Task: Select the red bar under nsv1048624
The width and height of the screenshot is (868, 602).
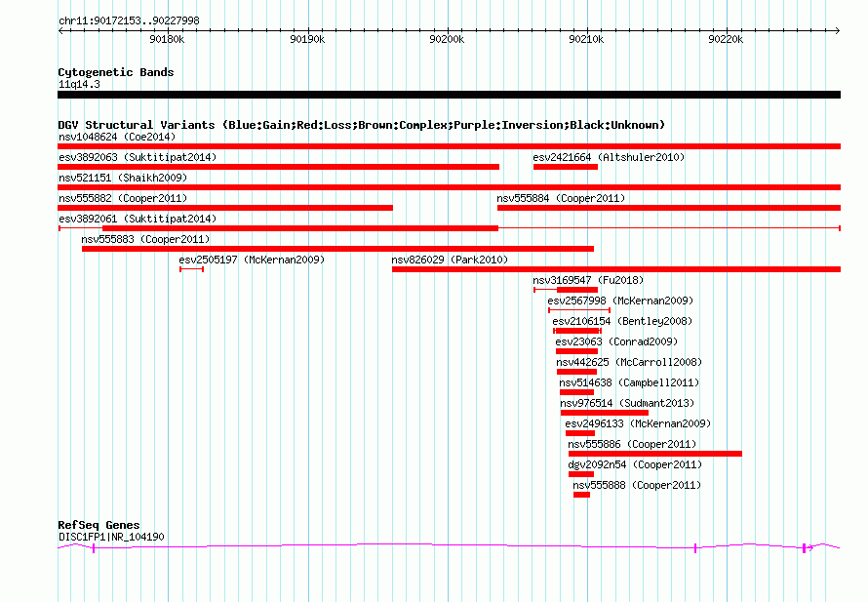Action: point(449,146)
